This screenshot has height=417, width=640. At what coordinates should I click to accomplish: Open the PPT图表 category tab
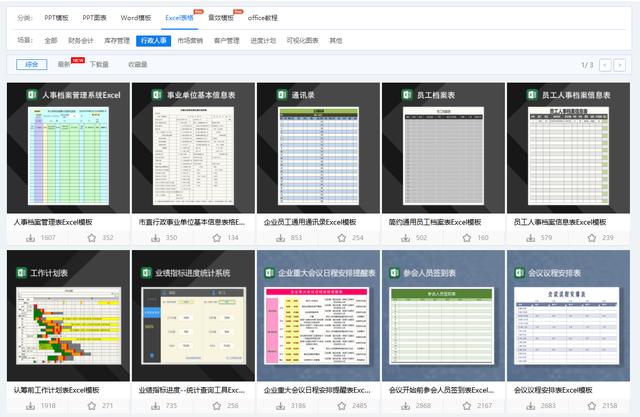pyautogui.click(x=94, y=18)
